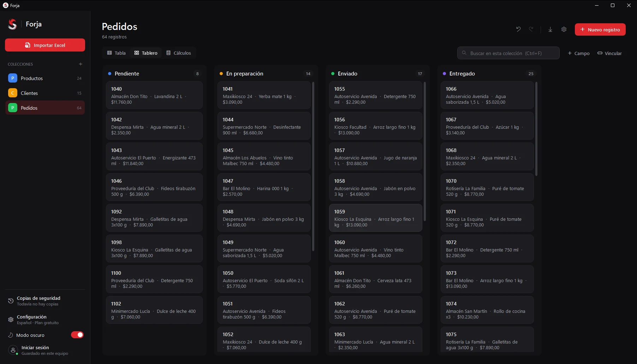The width and height of the screenshot is (637, 364).
Task: Click the Entregado column scrollbar
Action: pyautogui.click(x=536, y=129)
